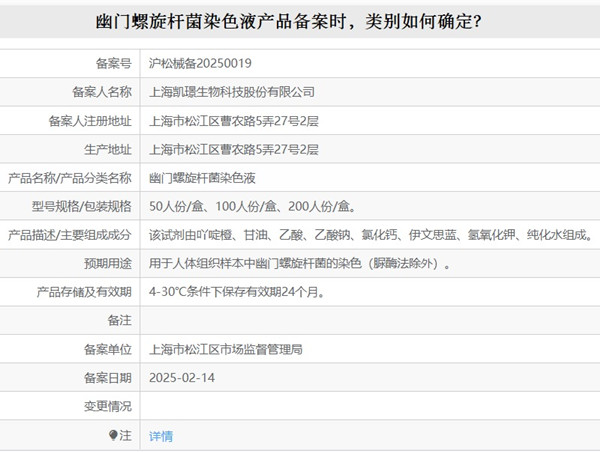Click the 备案单位 row label
The image size is (600, 453).
pos(108,349)
